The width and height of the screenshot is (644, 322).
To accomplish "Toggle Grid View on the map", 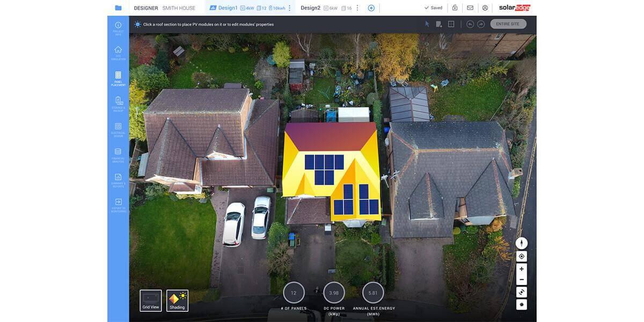I will point(151,301).
